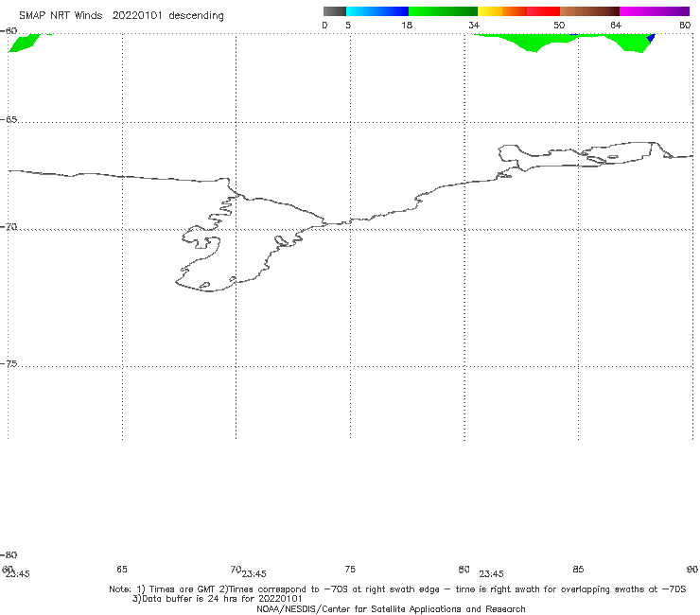Click the note line starting 'Note: 1) Times are GMT'

click(397, 589)
